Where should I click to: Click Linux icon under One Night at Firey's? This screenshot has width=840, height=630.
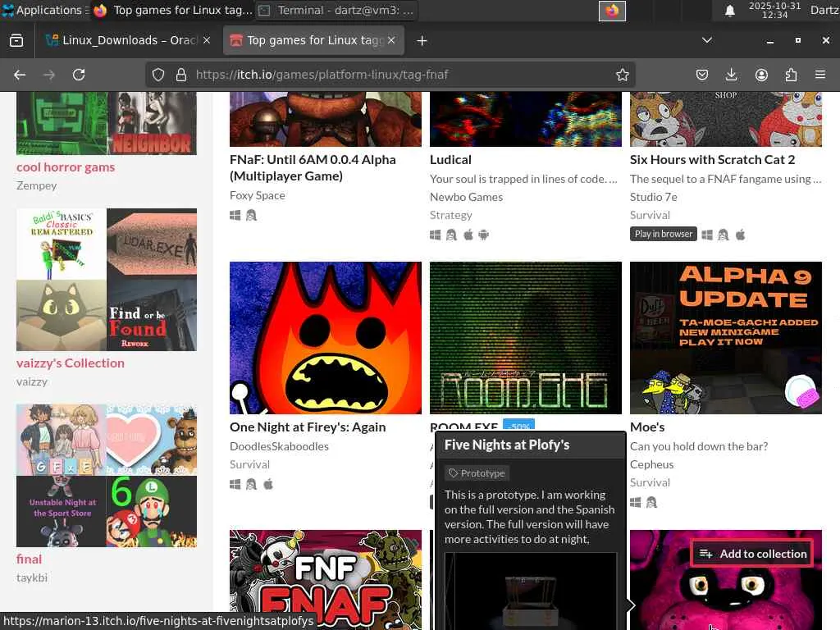tap(251, 484)
